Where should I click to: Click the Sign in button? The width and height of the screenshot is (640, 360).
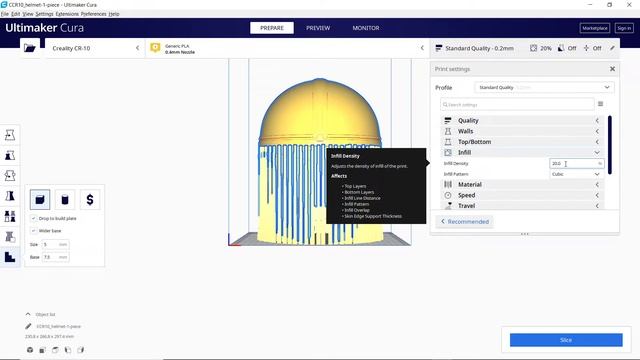pos(624,28)
